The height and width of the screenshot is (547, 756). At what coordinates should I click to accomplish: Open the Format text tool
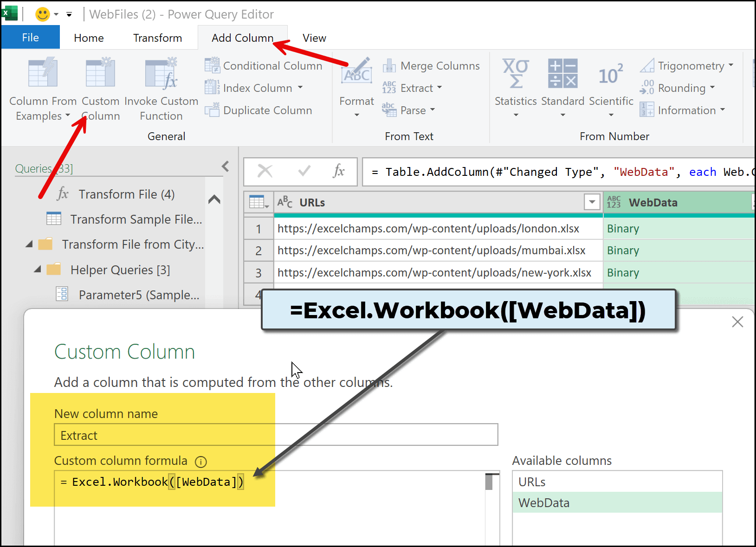[356, 74]
